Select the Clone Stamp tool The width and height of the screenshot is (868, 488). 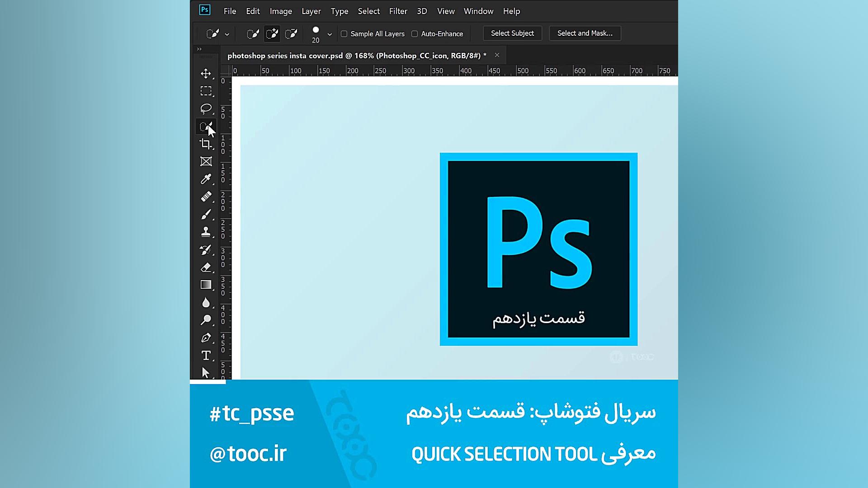(x=206, y=232)
